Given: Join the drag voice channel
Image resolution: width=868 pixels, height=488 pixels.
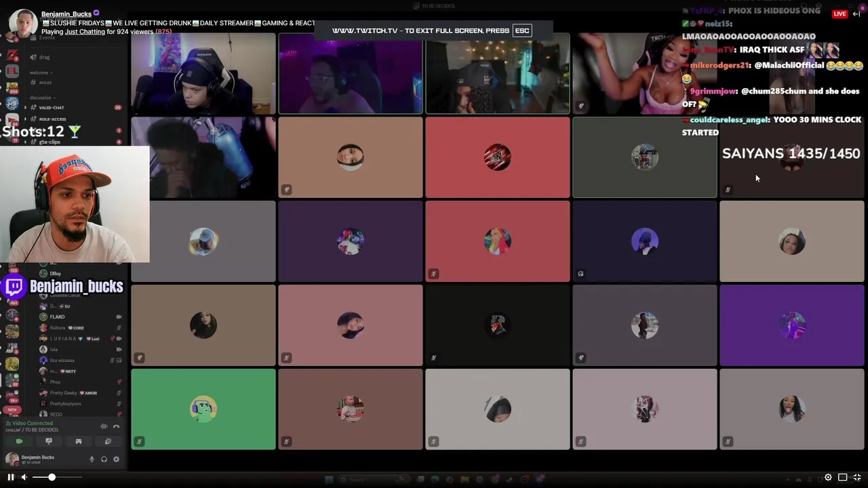Looking at the screenshot, I should [x=45, y=58].
